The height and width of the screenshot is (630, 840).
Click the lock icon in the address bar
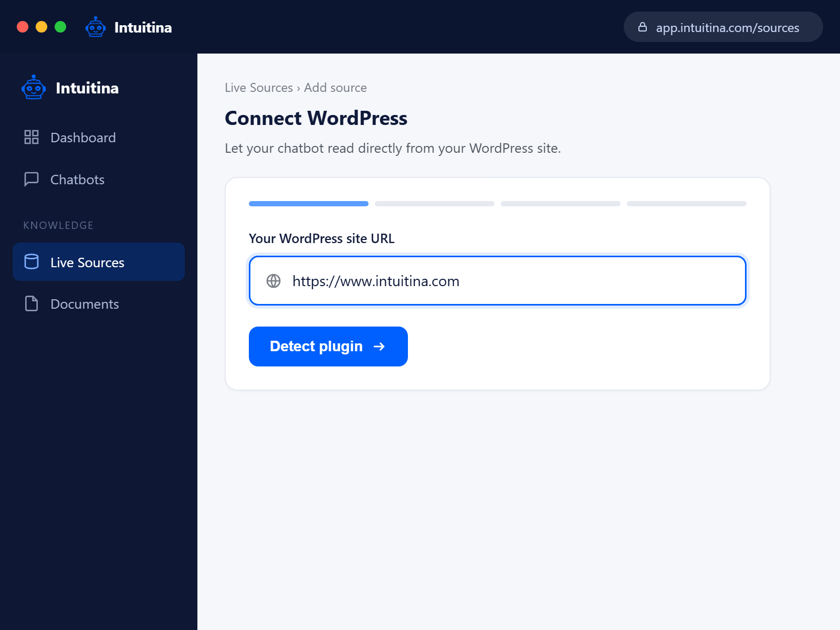[643, 27]
